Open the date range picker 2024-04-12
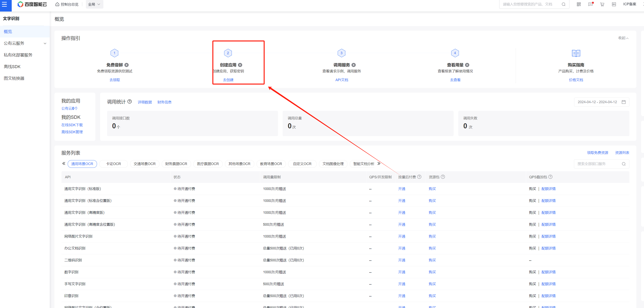Viewport: 644px width, 308px height. pyautogui.click(x=601, y=102)
